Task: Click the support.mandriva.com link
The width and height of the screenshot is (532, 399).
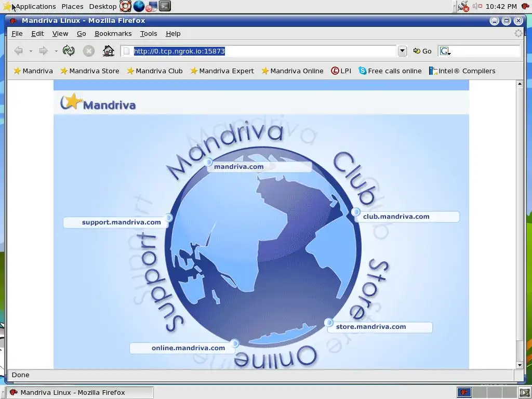Action: [121, 222]
